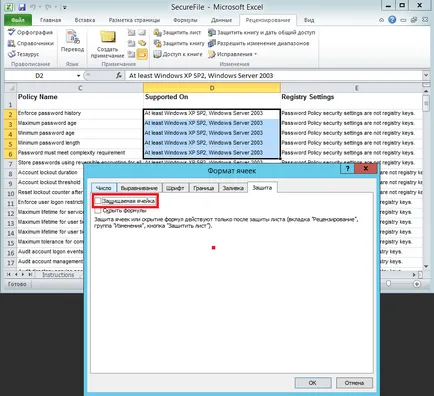Select row 7 header

tap(10, 164)
